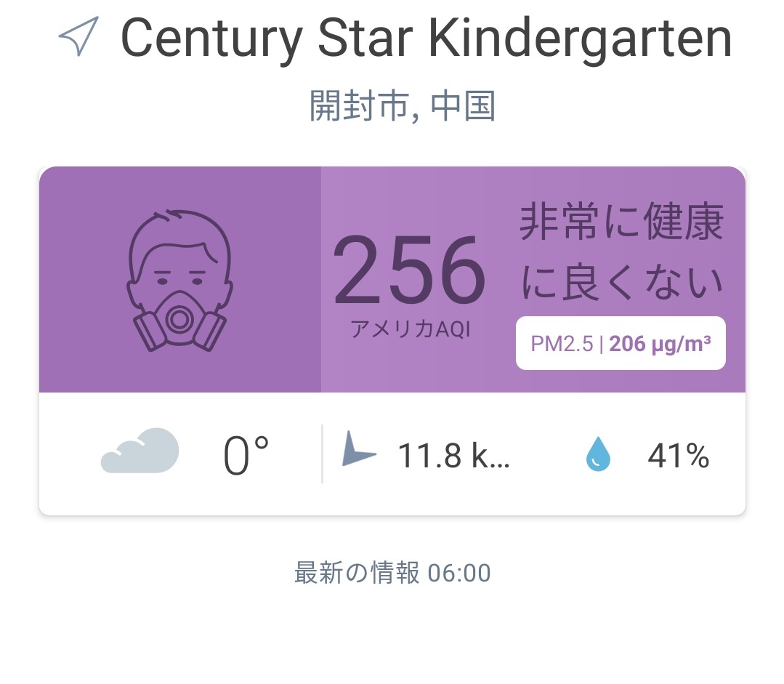Tap the 健康 characters in the status
784x684 pixels.
(x=684, y=222)
